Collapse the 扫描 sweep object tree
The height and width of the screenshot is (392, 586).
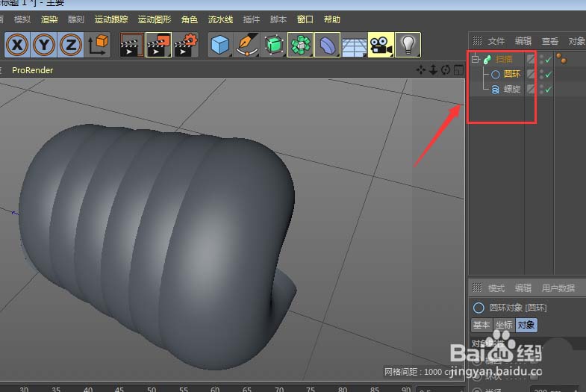475,59
